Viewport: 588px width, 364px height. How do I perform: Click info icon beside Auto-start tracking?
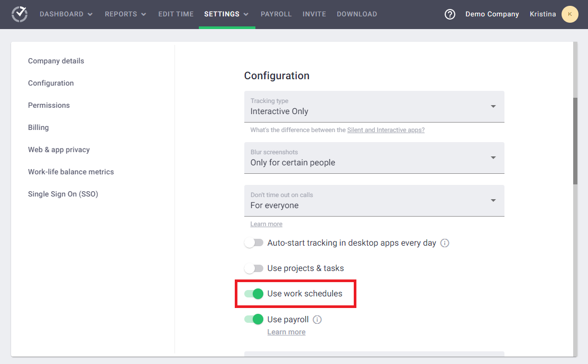pos(445,243)
